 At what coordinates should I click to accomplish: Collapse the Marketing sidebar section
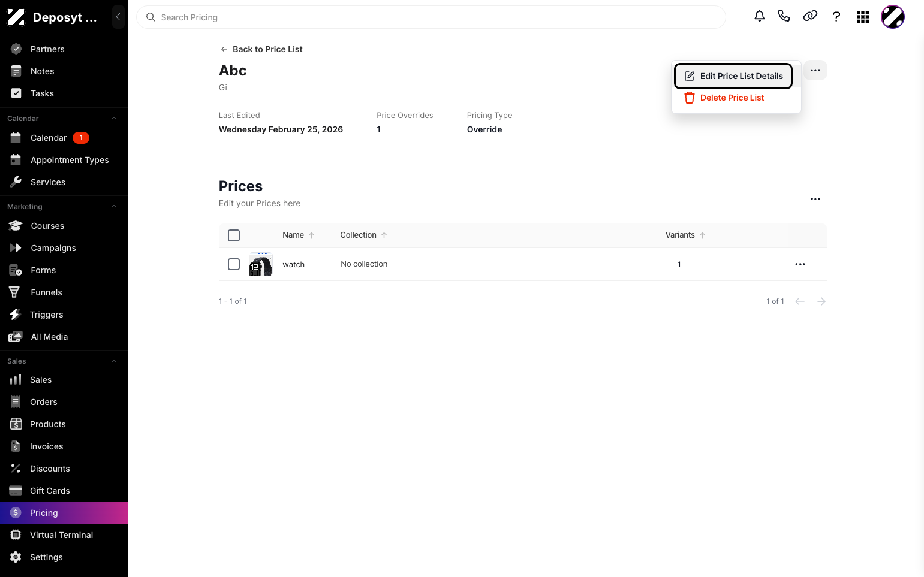click(114, 207)
